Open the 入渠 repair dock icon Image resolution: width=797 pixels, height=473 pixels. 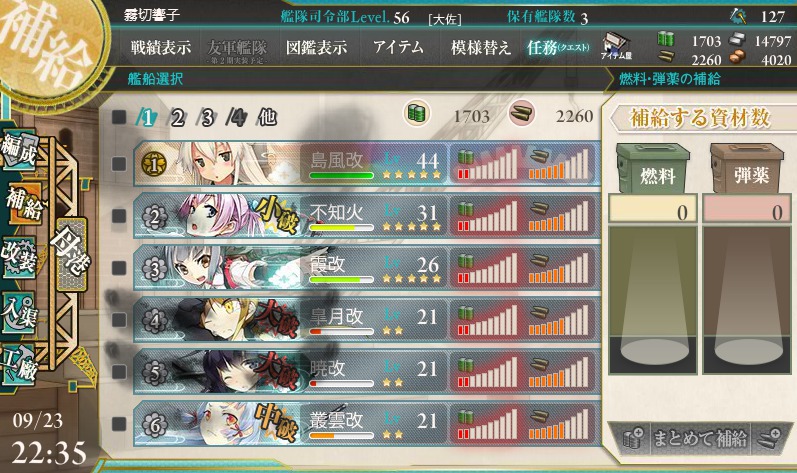click(x=19, y=311)
